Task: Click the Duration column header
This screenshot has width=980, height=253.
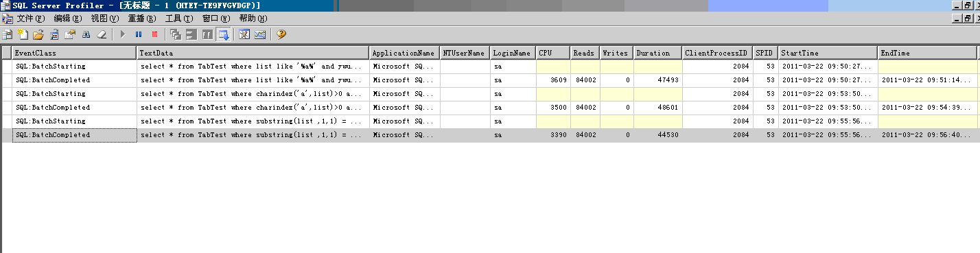Action: pos(658,53)
